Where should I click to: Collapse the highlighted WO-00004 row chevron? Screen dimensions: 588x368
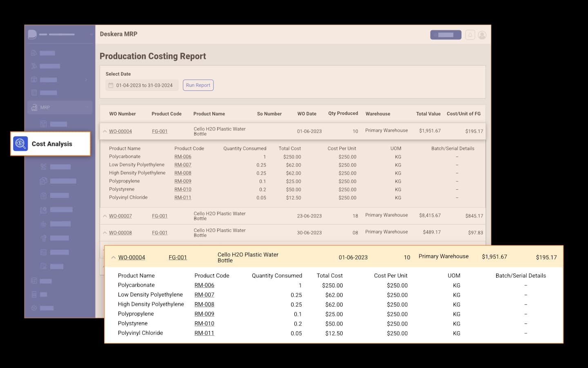[x=114, y=258]
